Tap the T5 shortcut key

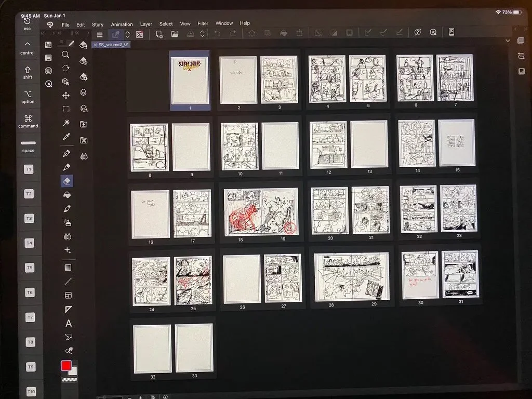click(30, 268)
